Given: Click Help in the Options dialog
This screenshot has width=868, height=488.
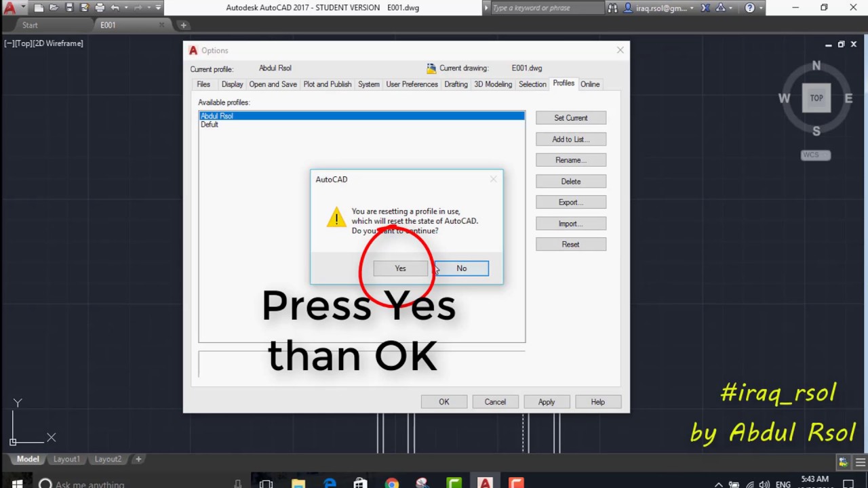Looking at the screenshot, I should coord(597,402).
